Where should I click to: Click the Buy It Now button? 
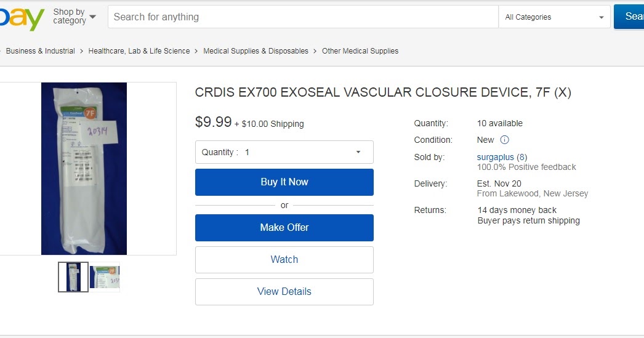(284, 182)
